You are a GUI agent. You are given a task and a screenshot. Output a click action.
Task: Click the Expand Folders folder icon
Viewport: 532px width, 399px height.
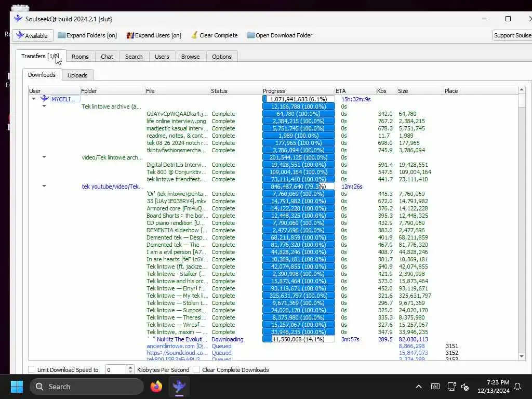61,35
